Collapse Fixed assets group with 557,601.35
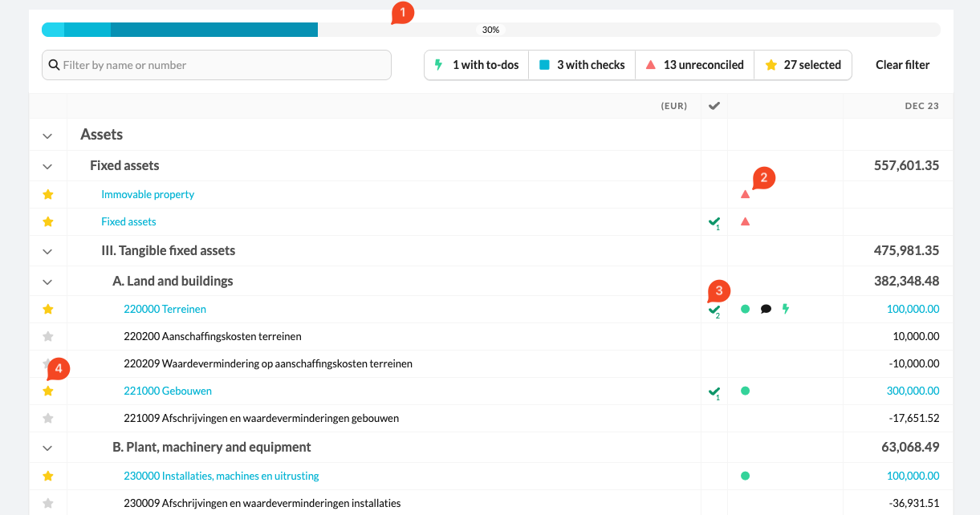 point(47,167)
